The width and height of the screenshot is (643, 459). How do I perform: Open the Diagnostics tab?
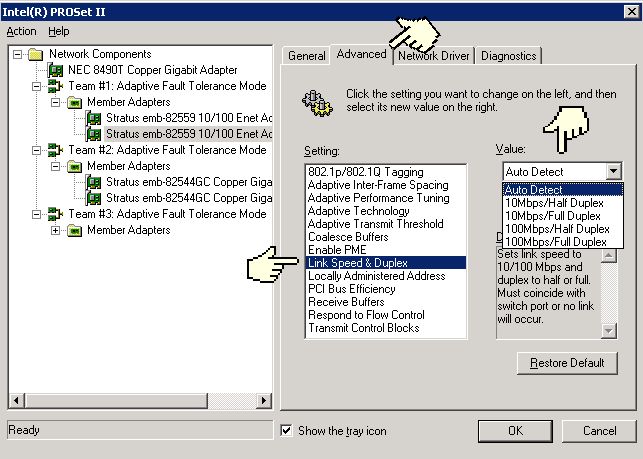pyautogui.click(x=508, y=56)
